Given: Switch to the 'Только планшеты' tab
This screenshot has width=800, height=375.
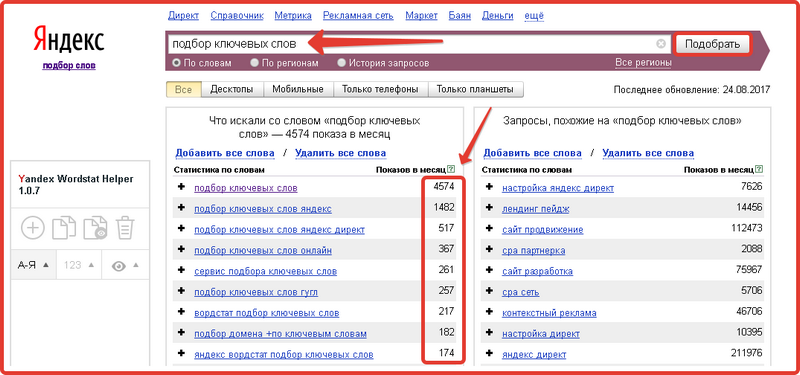Looking at the screenshot, I should point(476,89).
